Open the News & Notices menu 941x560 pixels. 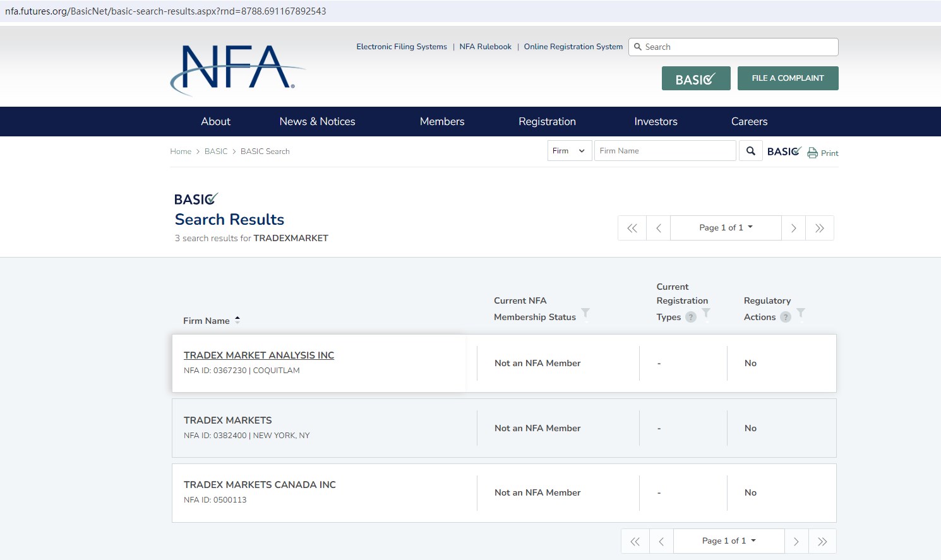[x=317, y=122]
